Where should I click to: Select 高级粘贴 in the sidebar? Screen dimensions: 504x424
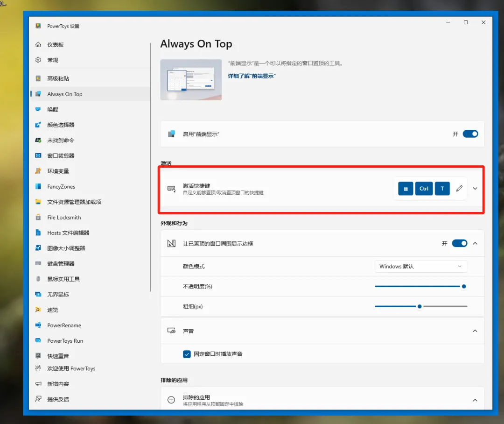[x=90, y=78]
